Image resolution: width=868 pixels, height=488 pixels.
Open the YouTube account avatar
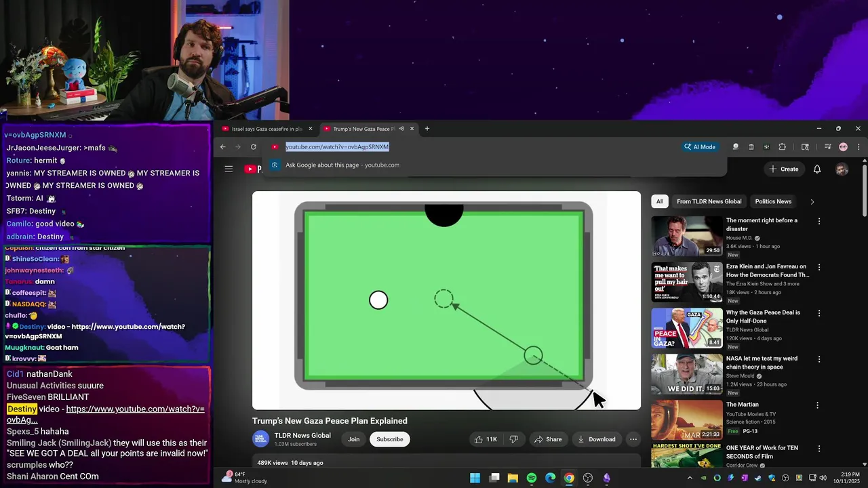pyautogui.click(x=842, y=169)
